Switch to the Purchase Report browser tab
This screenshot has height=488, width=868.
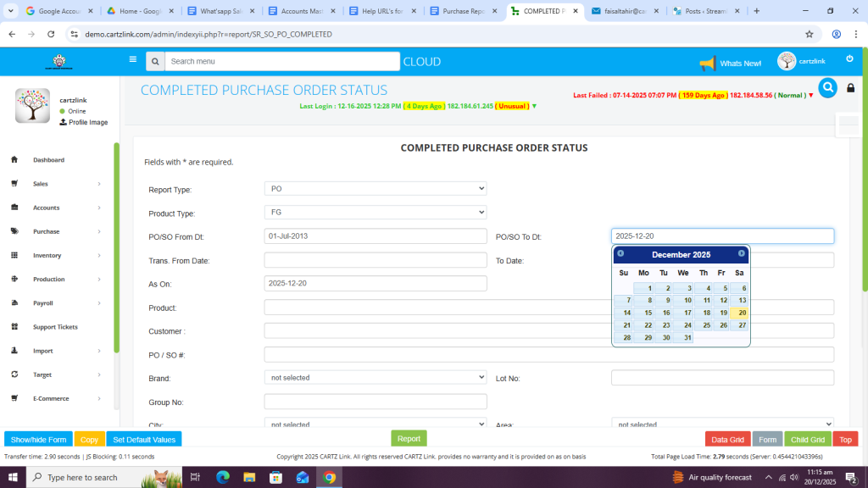point(462,11)
